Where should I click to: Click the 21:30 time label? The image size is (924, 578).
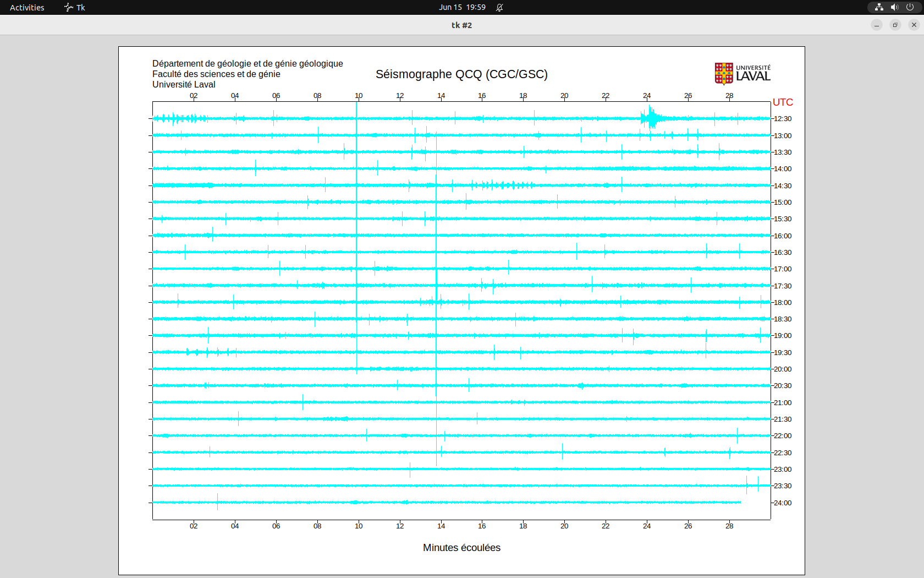tap(783, 419)
